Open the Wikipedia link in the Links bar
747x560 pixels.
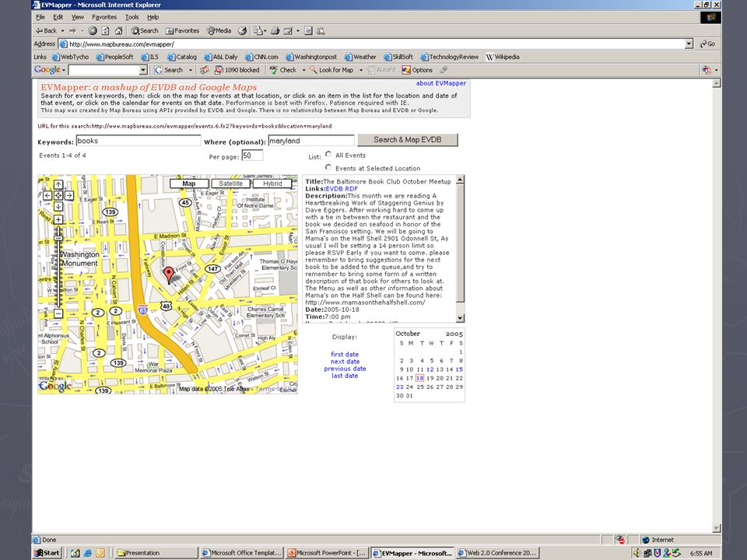point(503,57)
